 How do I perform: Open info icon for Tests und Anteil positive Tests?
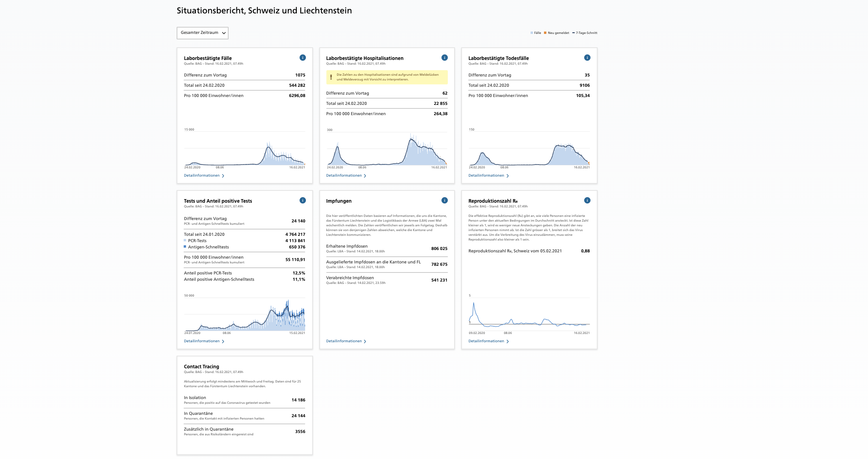pos(302,200)
